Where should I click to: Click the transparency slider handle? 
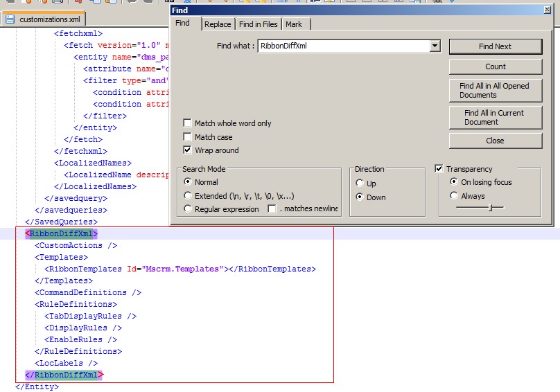(491, 207)
